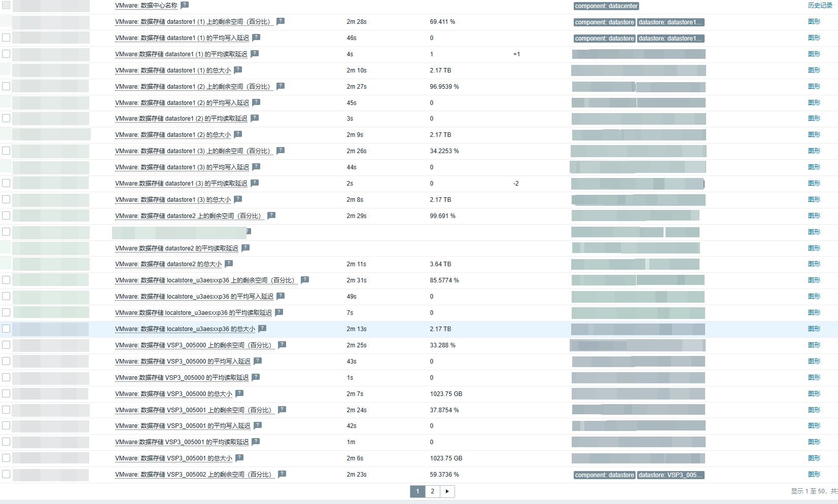Click help icon for datastore1 (2) 的平均读取延迟
The width and height of the screenshot is (838, 504).
click(x=255, y=118)
